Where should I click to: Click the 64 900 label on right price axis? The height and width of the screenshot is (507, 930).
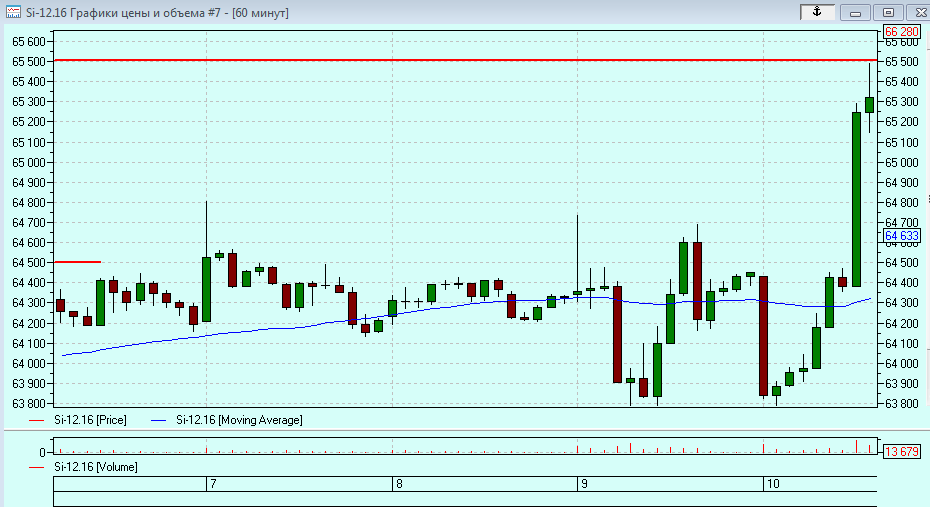tap(902, 183)
